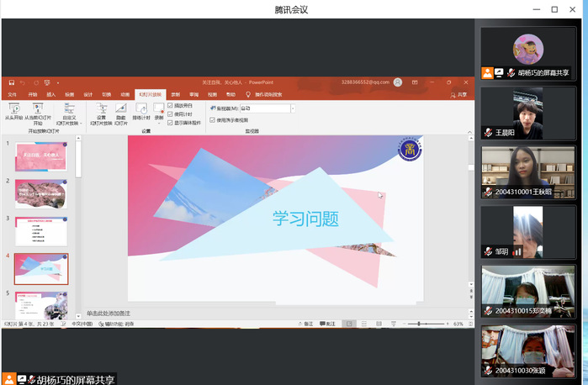Screen dimensions: 588x385
Task: Toggle the 显示媒体控件 checkbox
Action: 170,123
